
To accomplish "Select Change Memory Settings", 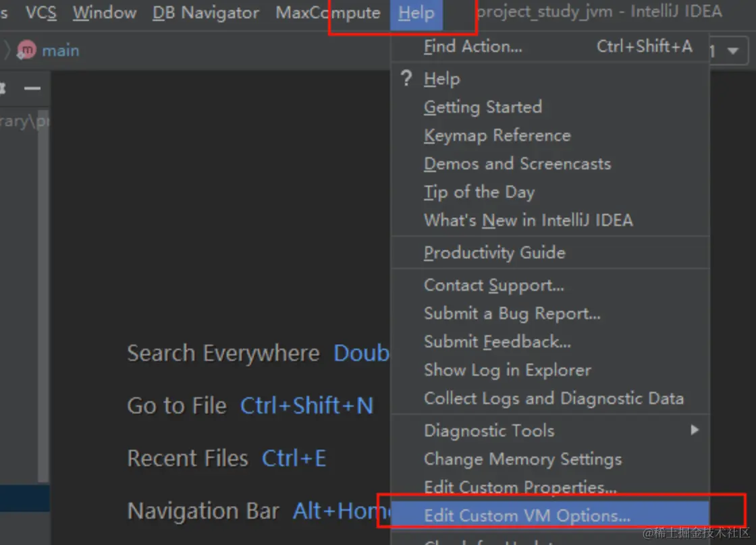I will coord(550,459).
